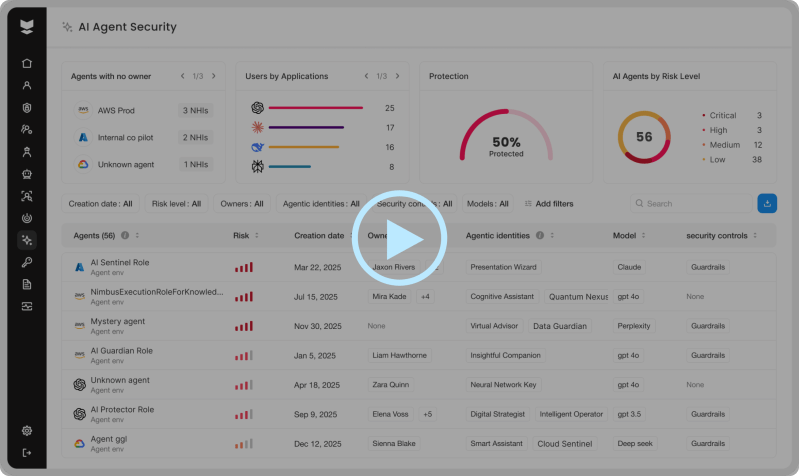Open the AI Sentinel Role agent row
Image resolution: width=799 pixels, height=476 pixels.
419,267
